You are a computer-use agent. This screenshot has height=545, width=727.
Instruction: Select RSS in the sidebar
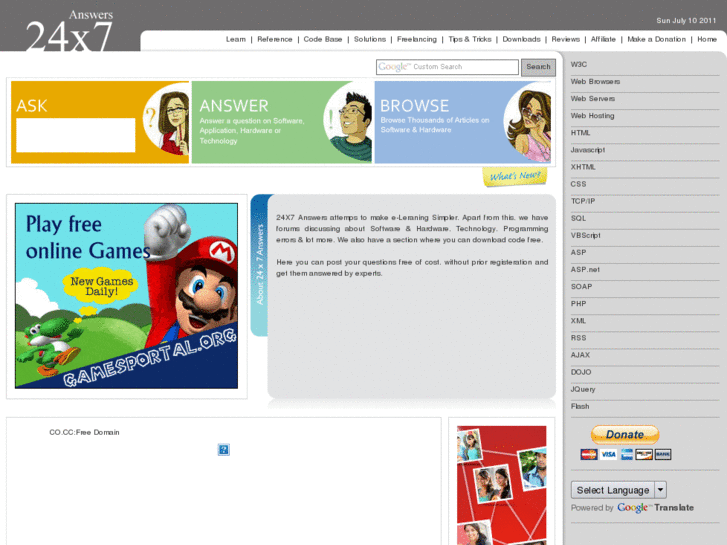578,338
